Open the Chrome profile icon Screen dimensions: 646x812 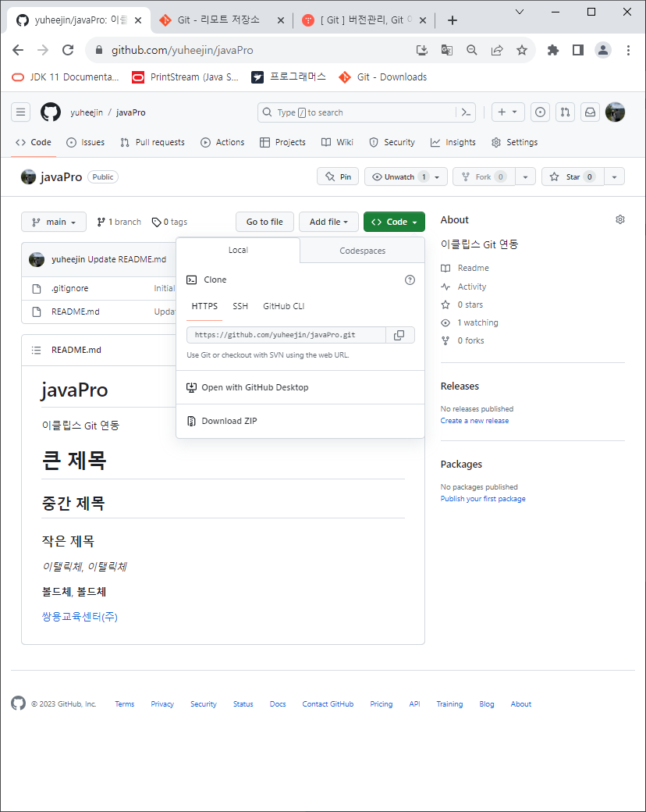pos(603,50)
